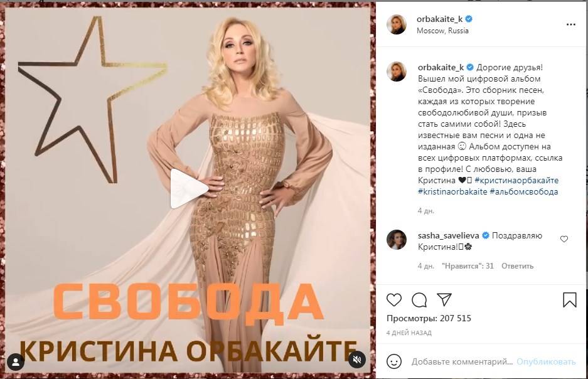The image size is (588, 379).
Task: Open the three-dot more options menu
Action: tap(571, 24)
